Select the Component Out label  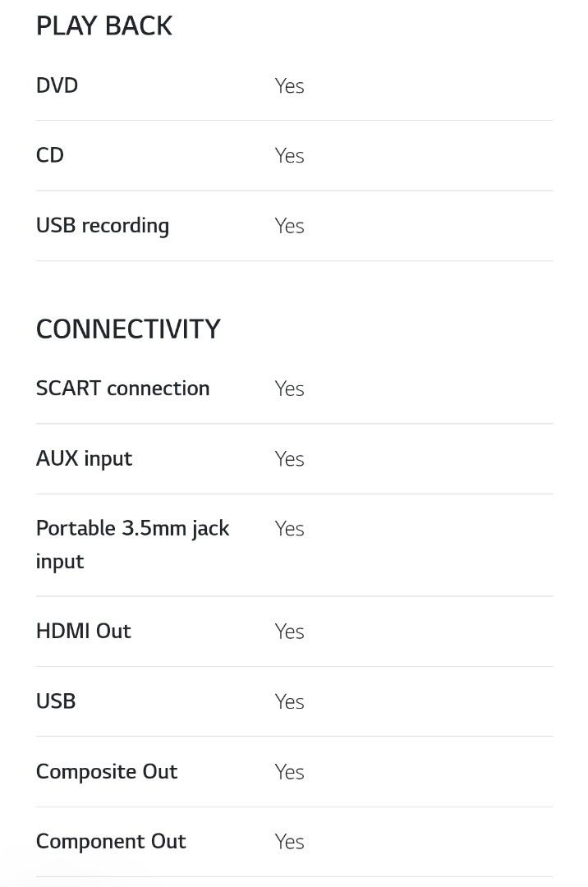(x=111, y=841)
